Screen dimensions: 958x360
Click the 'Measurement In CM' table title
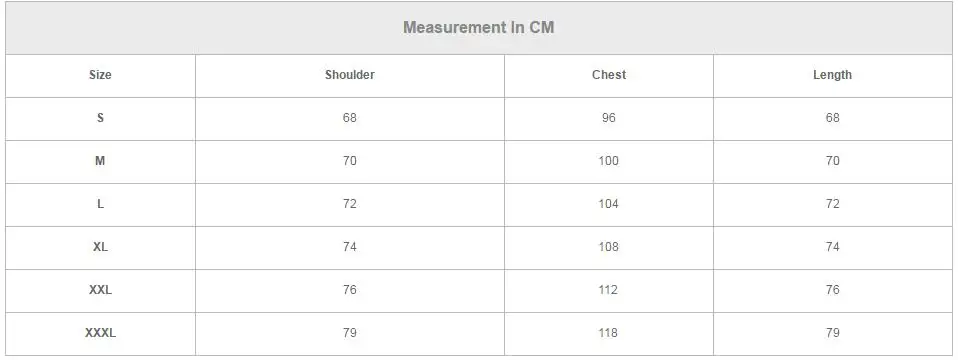[478, 28]
